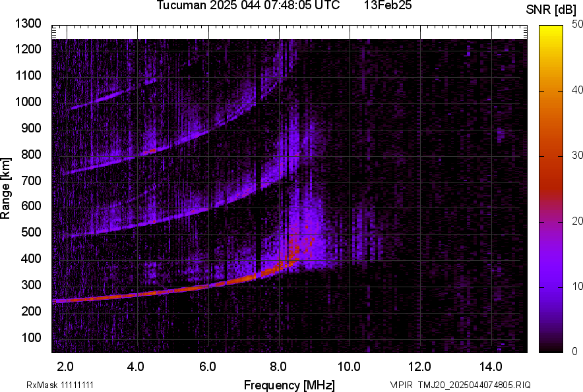The height and width of the screenshot is (392, 583).
Task: Click the range tick label "200"
Action: click(31, 311)
